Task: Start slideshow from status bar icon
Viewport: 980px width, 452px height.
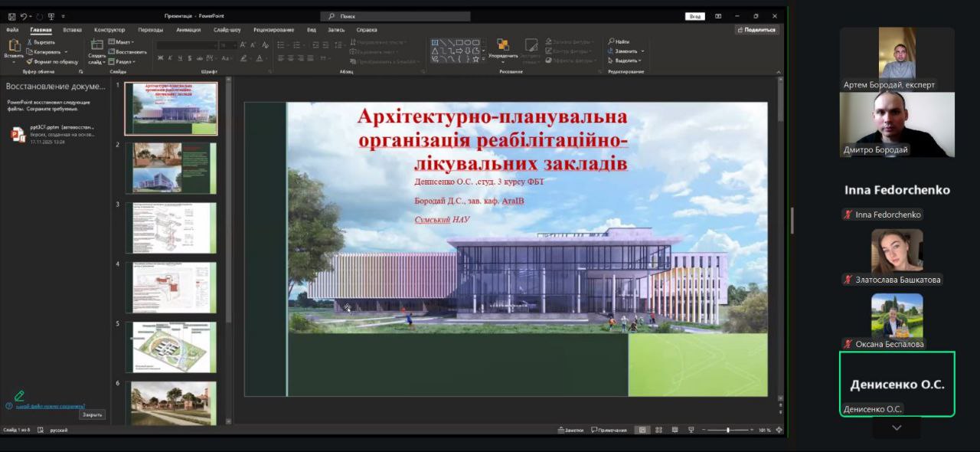Action: click(x=691, y=430)
